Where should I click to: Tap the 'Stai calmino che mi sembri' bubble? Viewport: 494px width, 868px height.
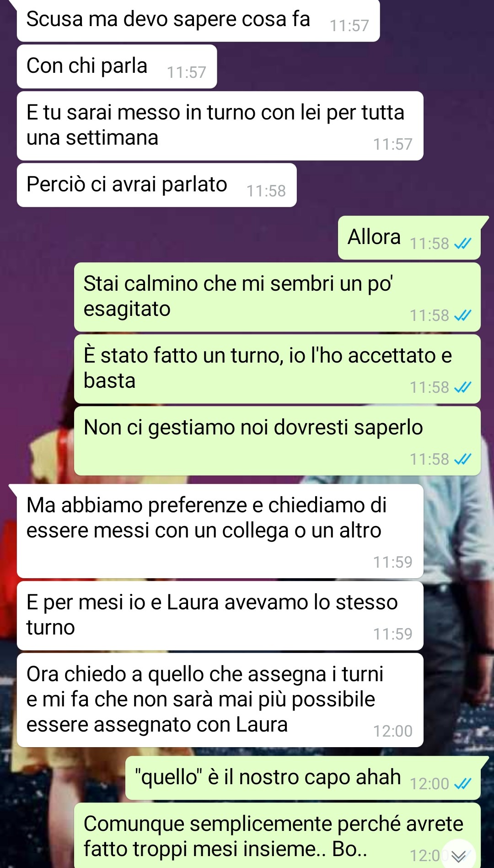[277, 297]
